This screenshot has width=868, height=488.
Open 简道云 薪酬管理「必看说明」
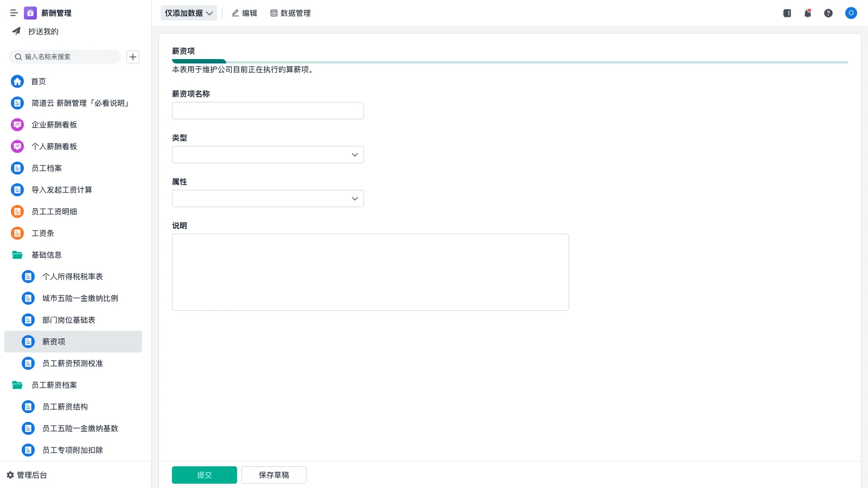(73, 103)
